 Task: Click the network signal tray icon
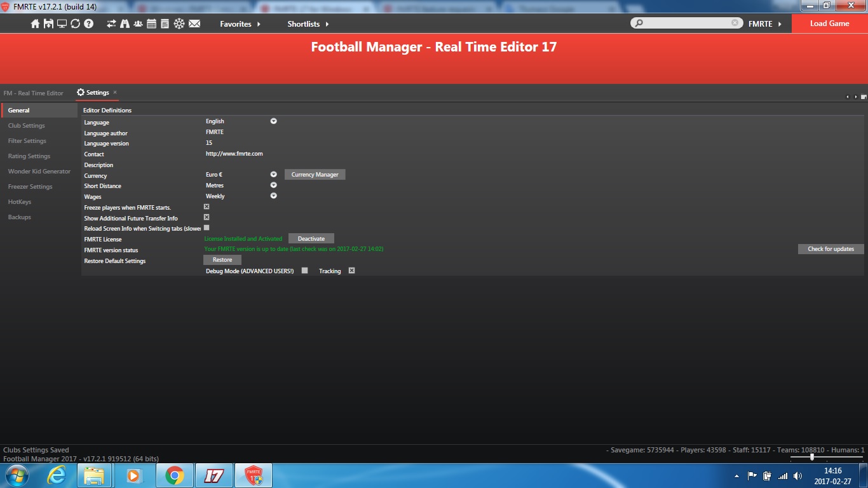coord(783,476)
